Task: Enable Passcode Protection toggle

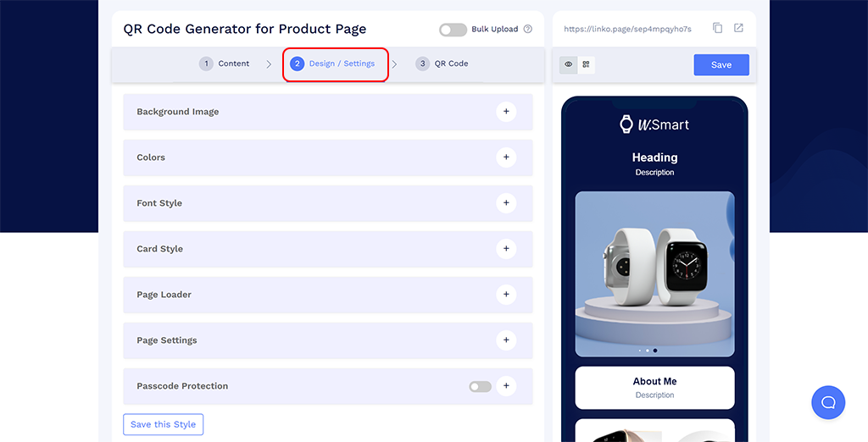Action: (480, 386)
